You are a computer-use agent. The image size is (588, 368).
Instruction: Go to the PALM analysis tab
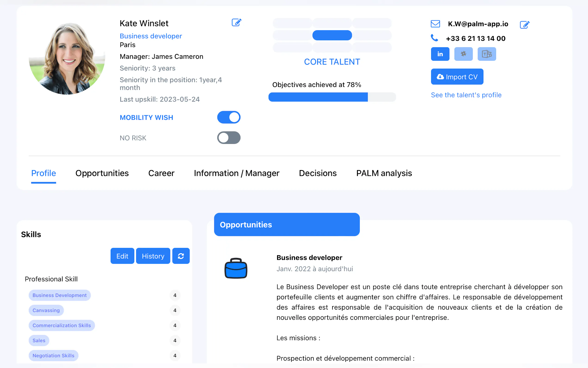click(384, 173)
